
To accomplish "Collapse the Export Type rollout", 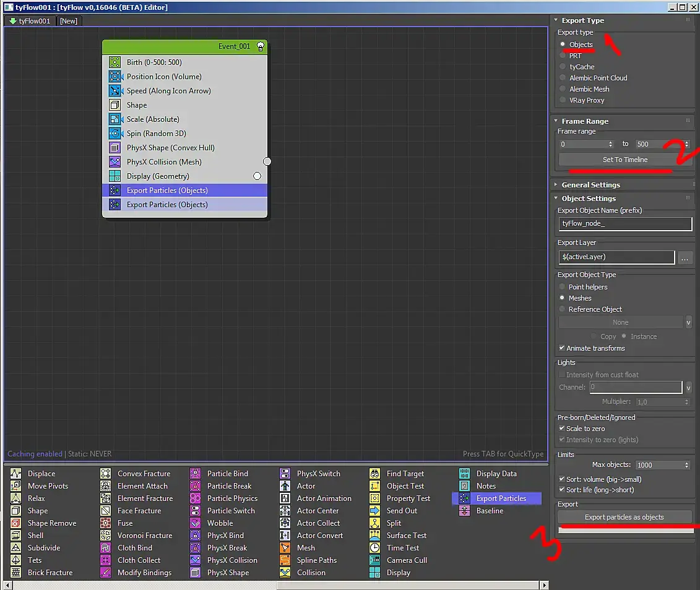I will [556, 20].
